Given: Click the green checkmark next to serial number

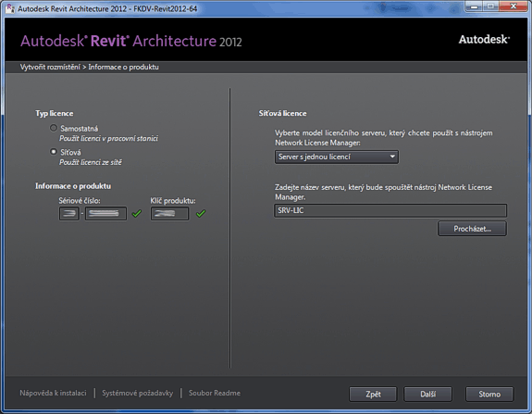Looking at the screenshot, I should click(x=137, y=213).
